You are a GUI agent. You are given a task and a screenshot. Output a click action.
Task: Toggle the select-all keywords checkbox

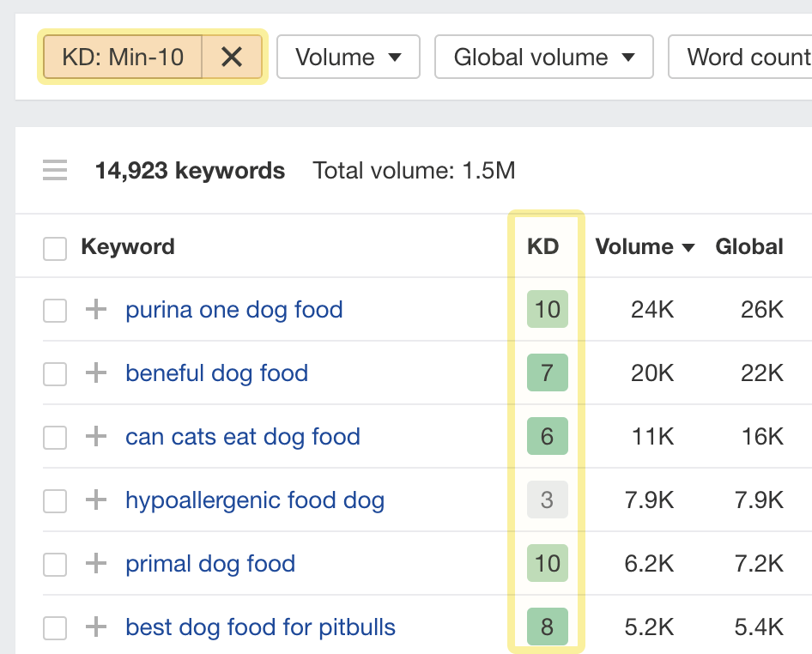coord(55,248)
